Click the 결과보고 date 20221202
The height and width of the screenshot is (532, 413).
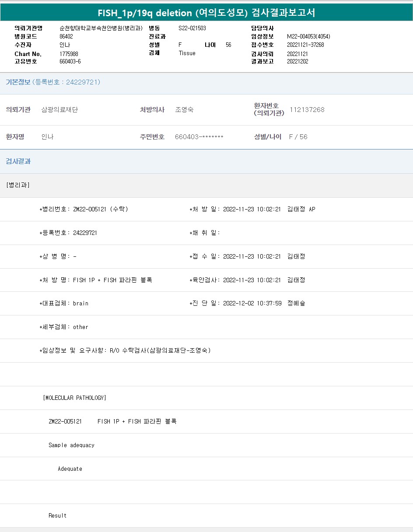tap(297, 62)
